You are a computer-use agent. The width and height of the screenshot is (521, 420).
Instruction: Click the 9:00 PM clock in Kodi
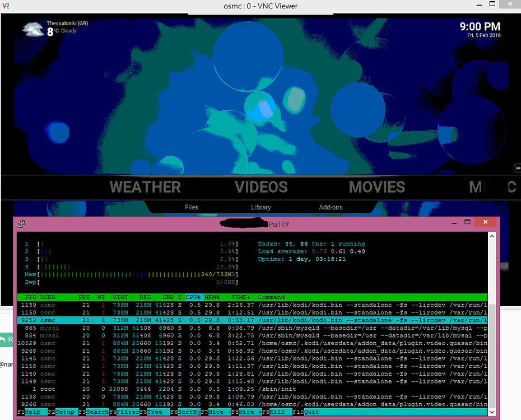pos(480,26)
